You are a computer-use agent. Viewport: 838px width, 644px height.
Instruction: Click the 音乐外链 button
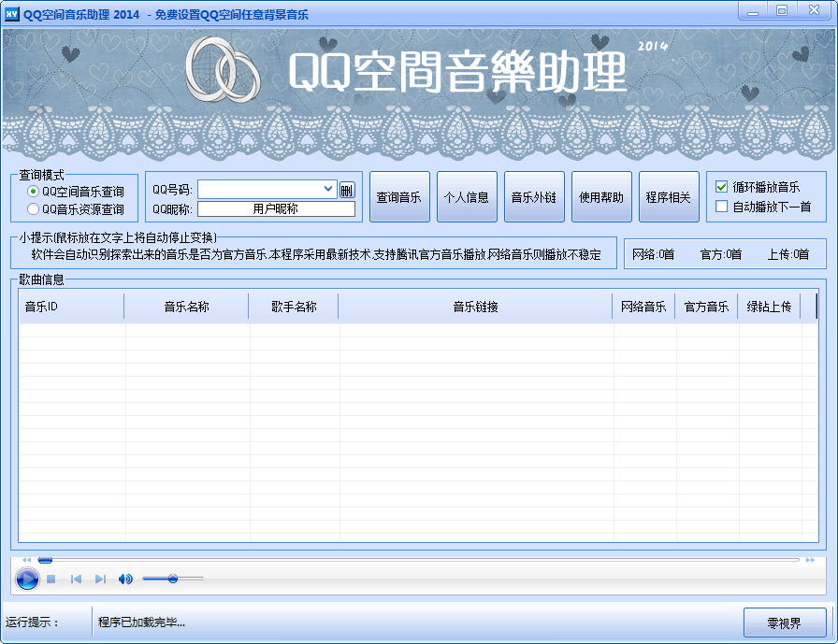point(534,197)
